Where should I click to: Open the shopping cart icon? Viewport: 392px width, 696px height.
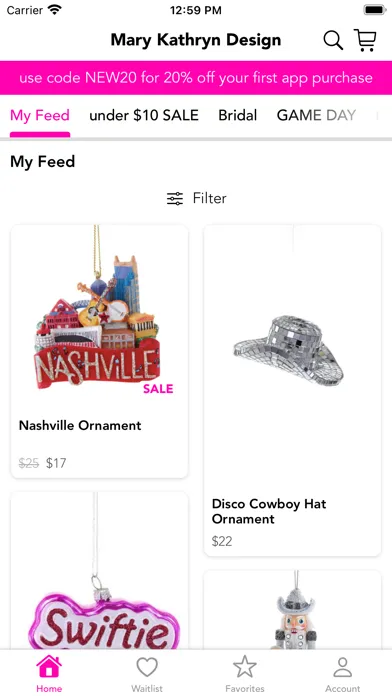tap(365, 40)
